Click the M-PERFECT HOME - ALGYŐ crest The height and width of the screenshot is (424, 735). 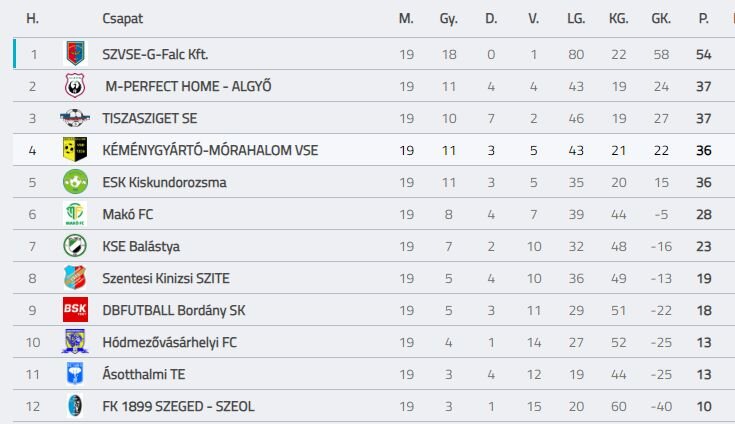tap(75, 85)
